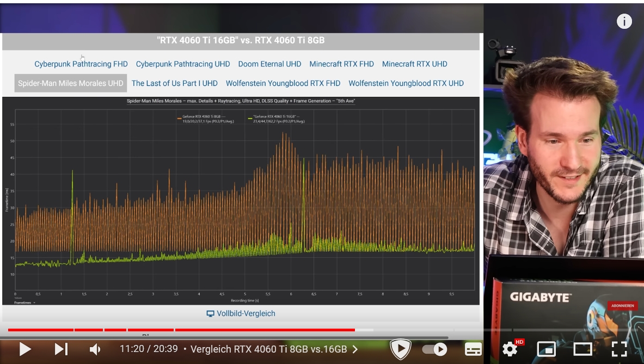Switch to theater mode
Image resolution: width=644 pixels, height=364 pixels.
pyautogui.click(x=582, y=349)
